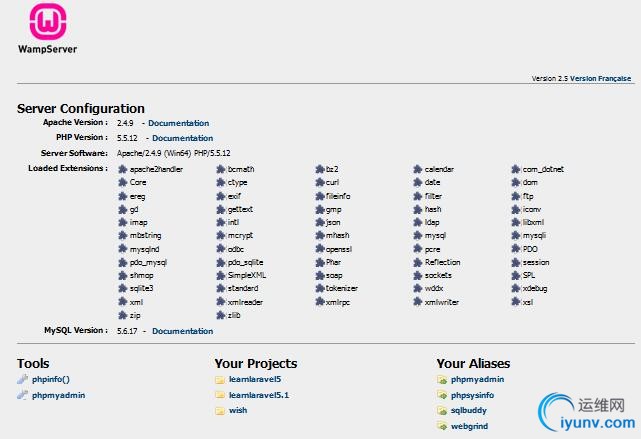Open the sqlbuddy alias
This screenshot has width=641, height=439.
[469, 410]
